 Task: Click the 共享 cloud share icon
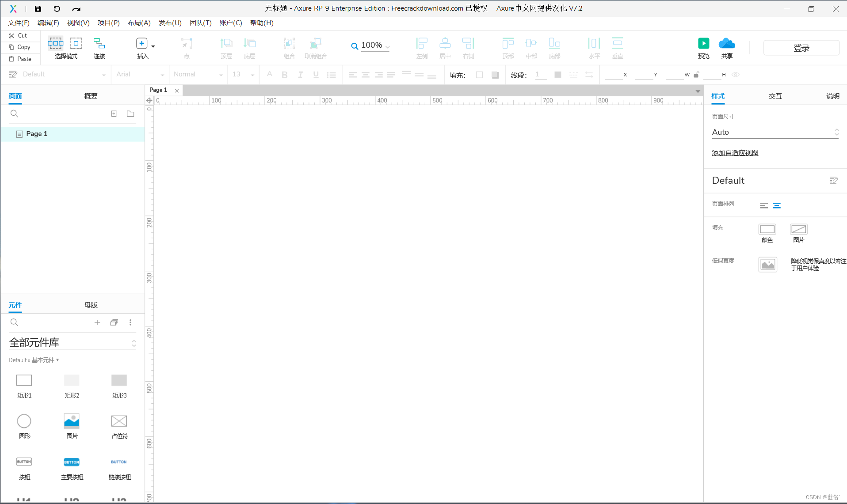pyautogui.click(x=727, y=43)
